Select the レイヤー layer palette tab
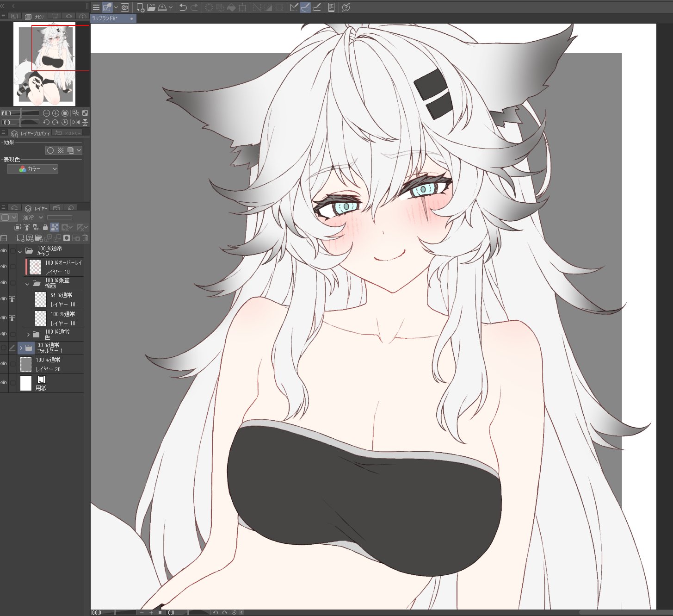Screen dimensions: 673x616 click(36, 208)
